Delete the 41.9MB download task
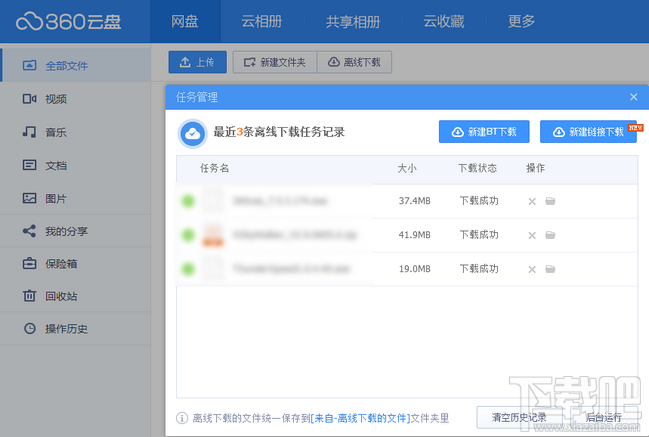This screenshot has height=437, width=649. [532, 235]
